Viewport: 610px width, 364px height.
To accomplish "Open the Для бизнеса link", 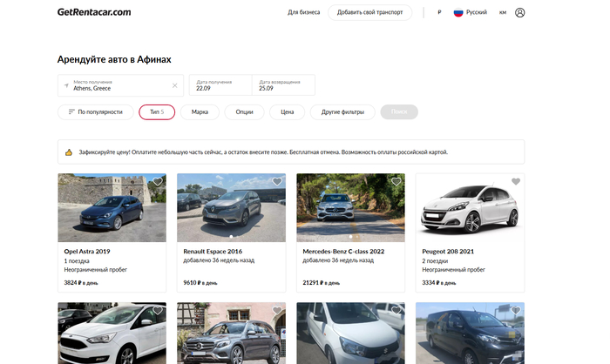I will point(303,12).
